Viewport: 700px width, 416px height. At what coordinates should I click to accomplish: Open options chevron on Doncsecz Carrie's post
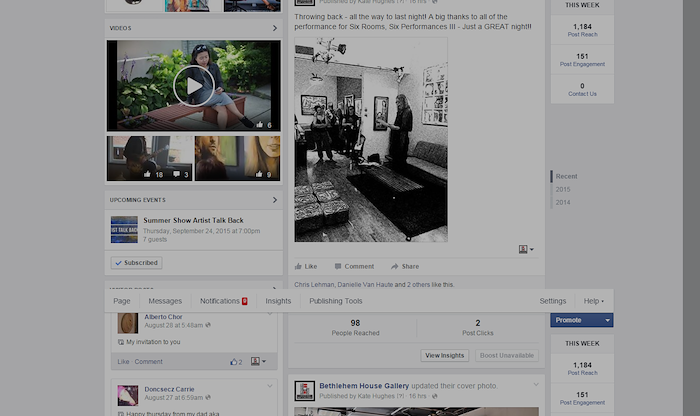tap(270, 386)
